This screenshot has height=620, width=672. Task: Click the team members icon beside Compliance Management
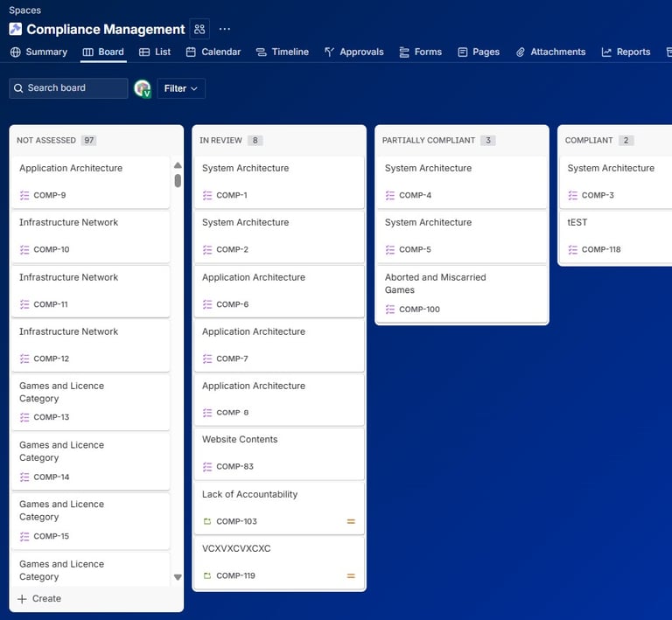199,29
